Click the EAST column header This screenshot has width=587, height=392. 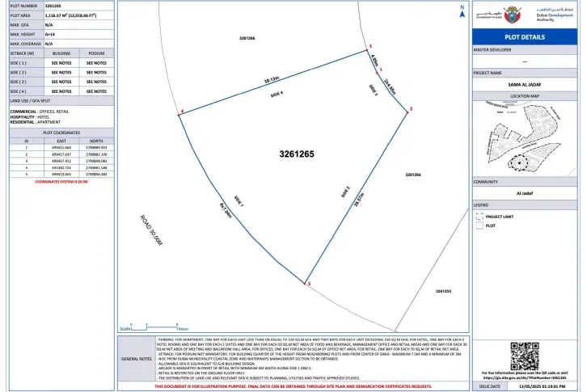click(x=61, y=141)
